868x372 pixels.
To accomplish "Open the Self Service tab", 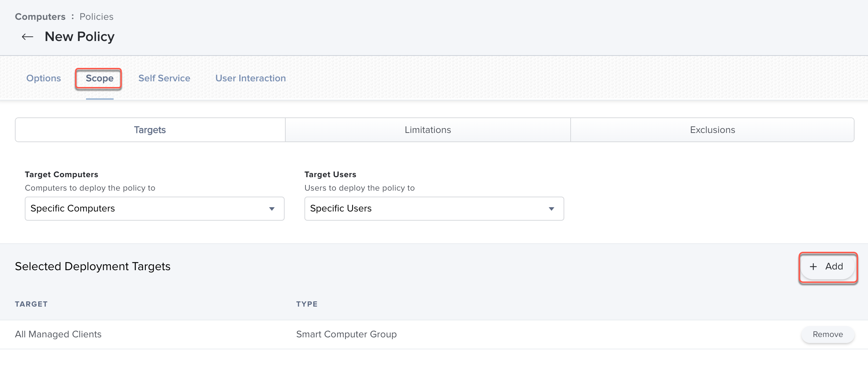I will (164, 78).
